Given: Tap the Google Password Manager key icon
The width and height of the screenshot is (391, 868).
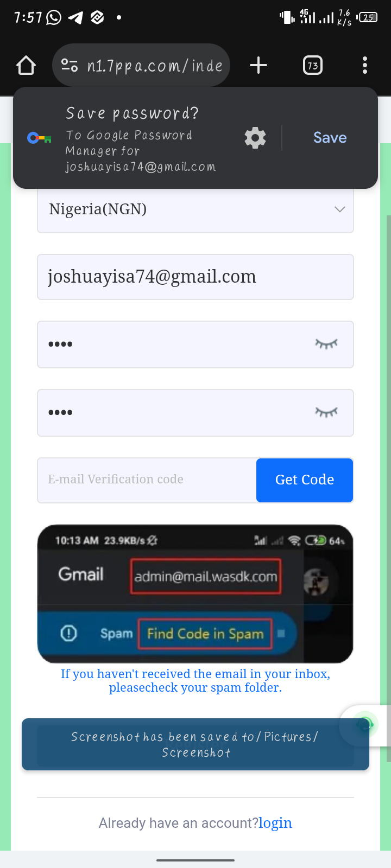Looking at the screenshot, I should tap(39, 138).
